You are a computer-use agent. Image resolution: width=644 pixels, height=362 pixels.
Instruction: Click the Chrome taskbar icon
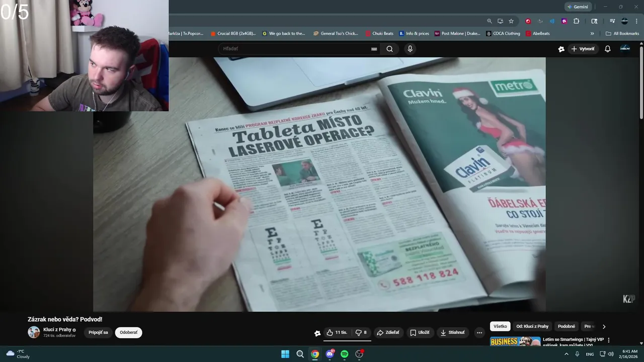pos(315,354)
